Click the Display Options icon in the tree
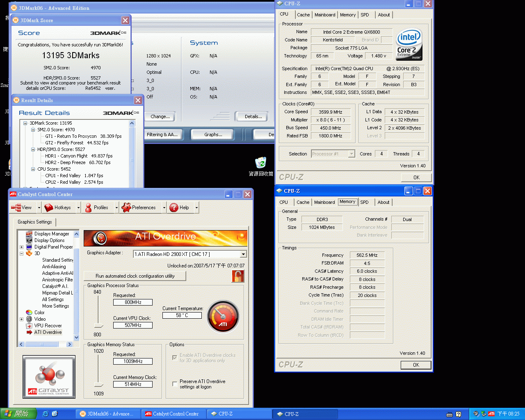The height and width of the screenshot is (420, 525). tap(29, 240)
